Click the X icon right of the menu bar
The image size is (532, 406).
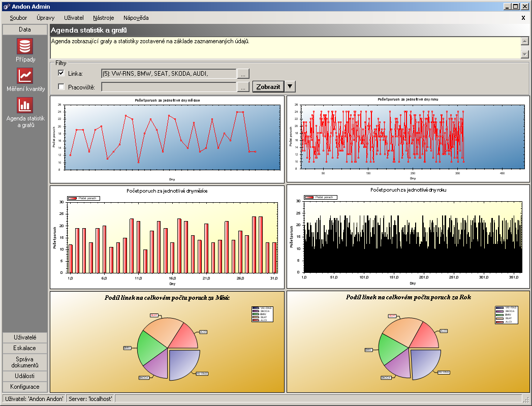click(x=523, y=18)
